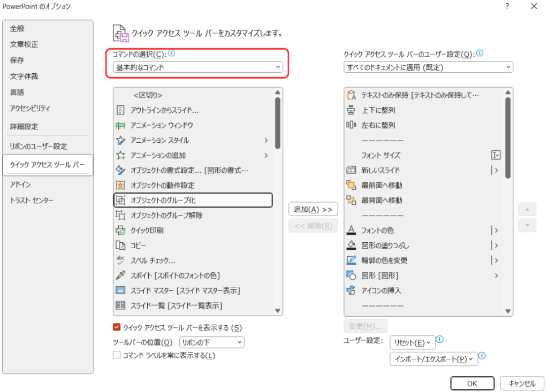548x392 pixels.
Task: Switch to 保存 options category
Action: [x=17, y=60]
